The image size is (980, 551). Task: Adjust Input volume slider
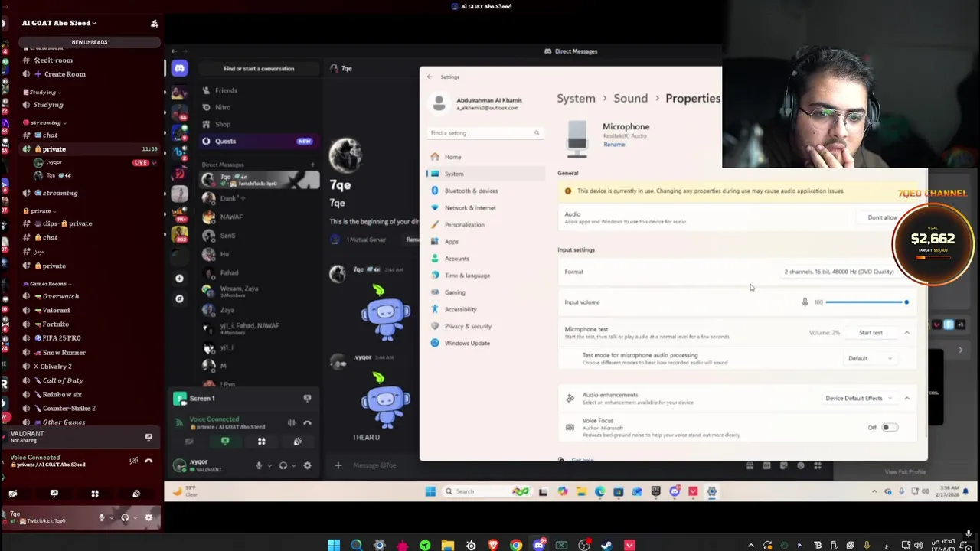click(x=866, y=302)
